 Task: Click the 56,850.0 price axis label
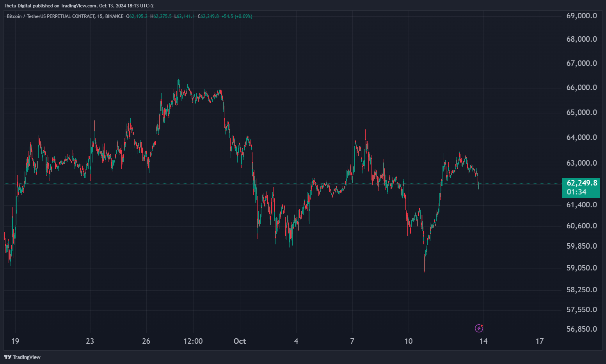(581, 329)
